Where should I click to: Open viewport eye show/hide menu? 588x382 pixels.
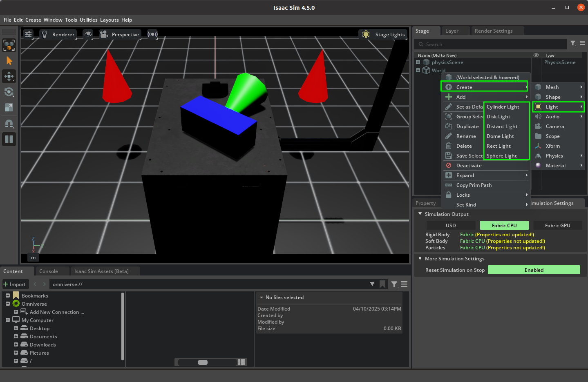[x=88, y=34]
